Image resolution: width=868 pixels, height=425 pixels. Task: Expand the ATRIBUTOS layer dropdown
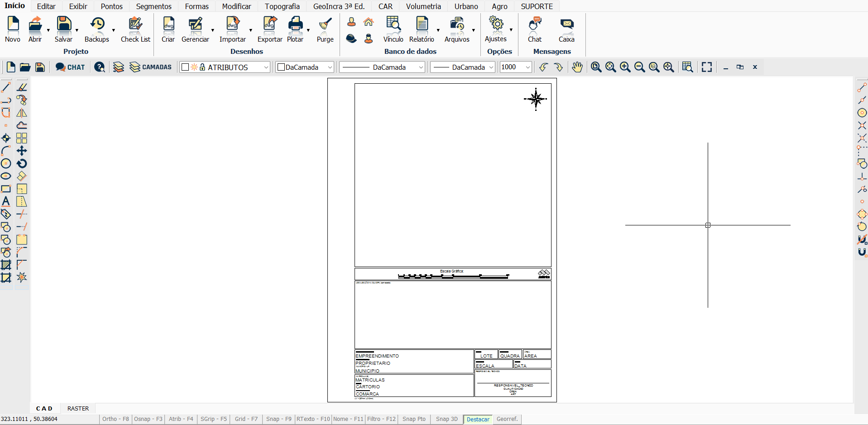pyautogui.click(x=266, y=67)
